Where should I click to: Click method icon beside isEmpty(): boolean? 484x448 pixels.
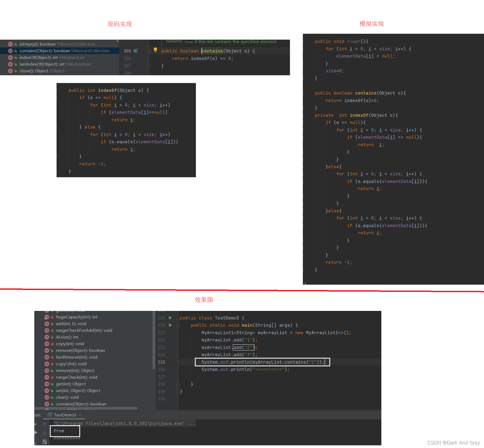point(10,44)
